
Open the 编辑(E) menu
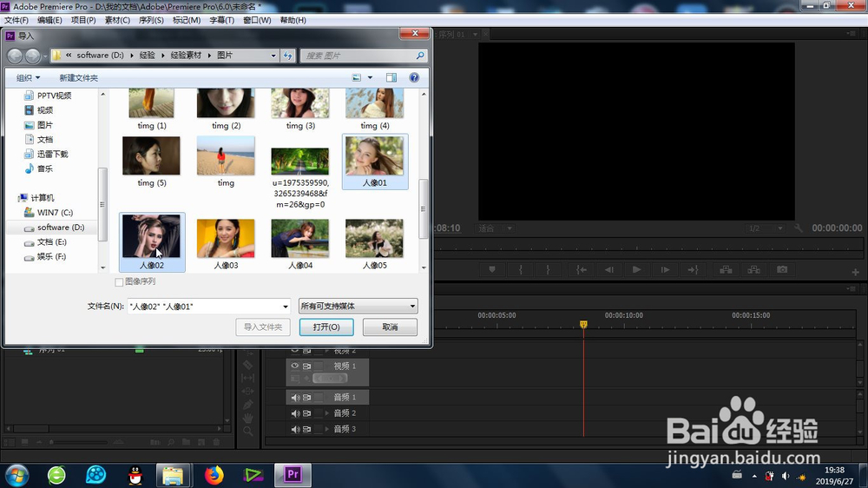[49, 20]
